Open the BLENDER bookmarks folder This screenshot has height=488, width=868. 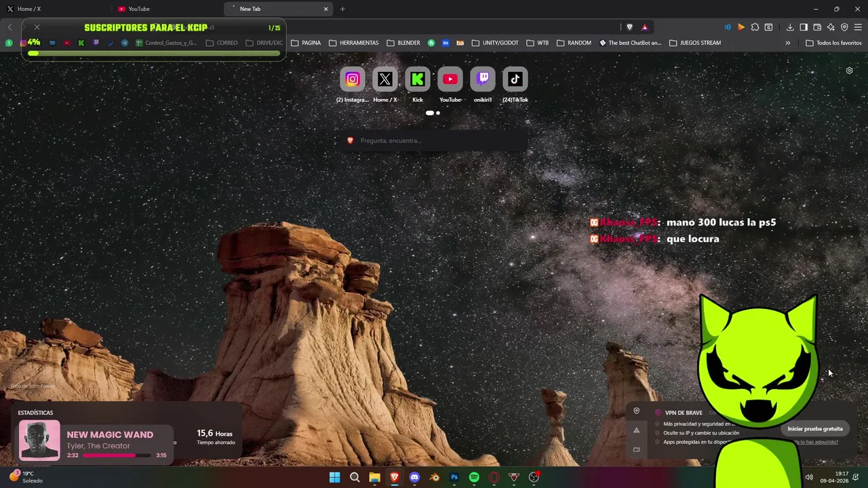(403, 43)
